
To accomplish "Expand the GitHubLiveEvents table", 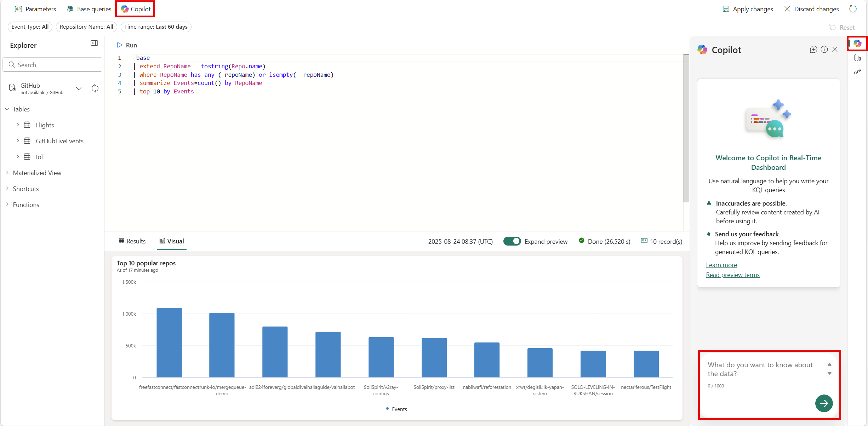I will coord(18,141).
